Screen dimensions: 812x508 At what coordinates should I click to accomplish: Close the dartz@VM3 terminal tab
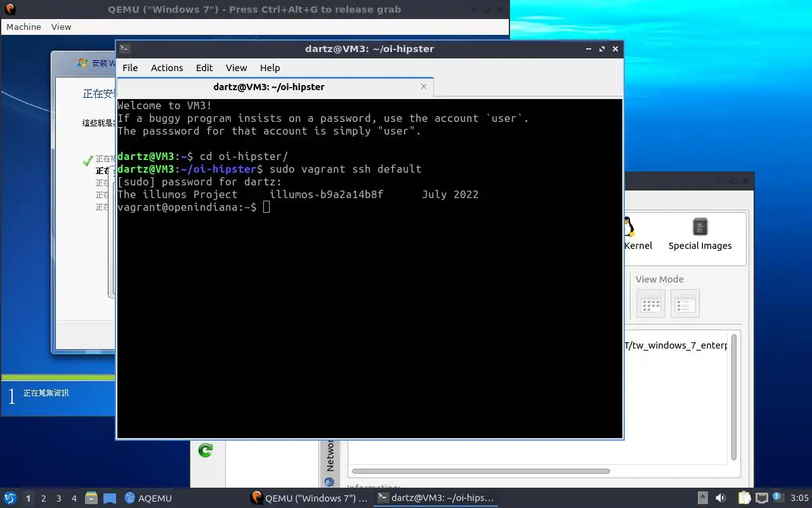pyautogui.click(x=424, y=86)
